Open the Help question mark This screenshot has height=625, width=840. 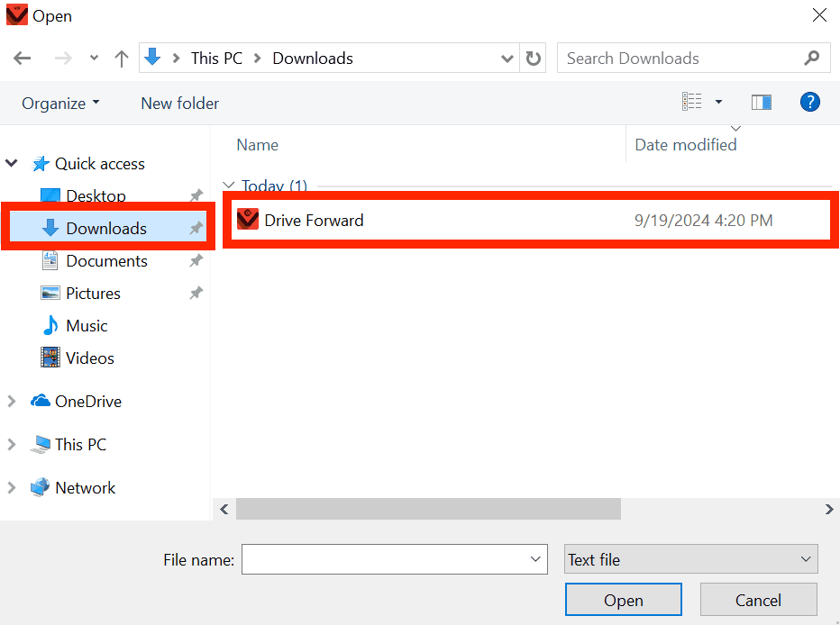(x=809, y=102)
